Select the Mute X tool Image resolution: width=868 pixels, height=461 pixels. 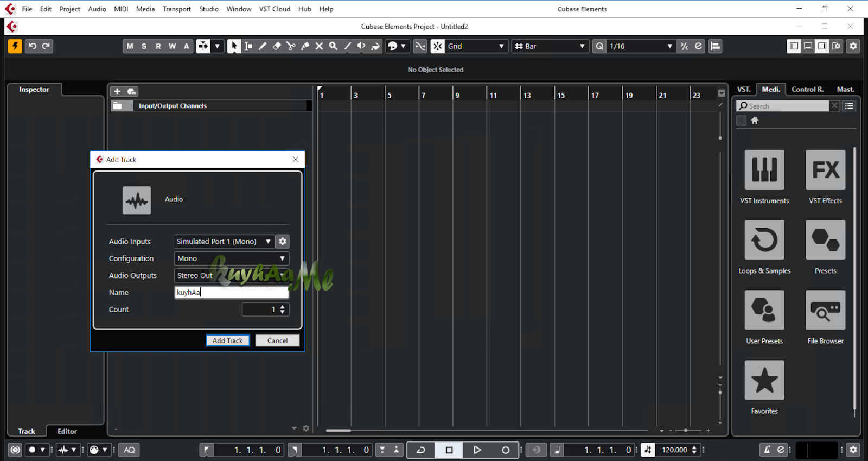319,46
